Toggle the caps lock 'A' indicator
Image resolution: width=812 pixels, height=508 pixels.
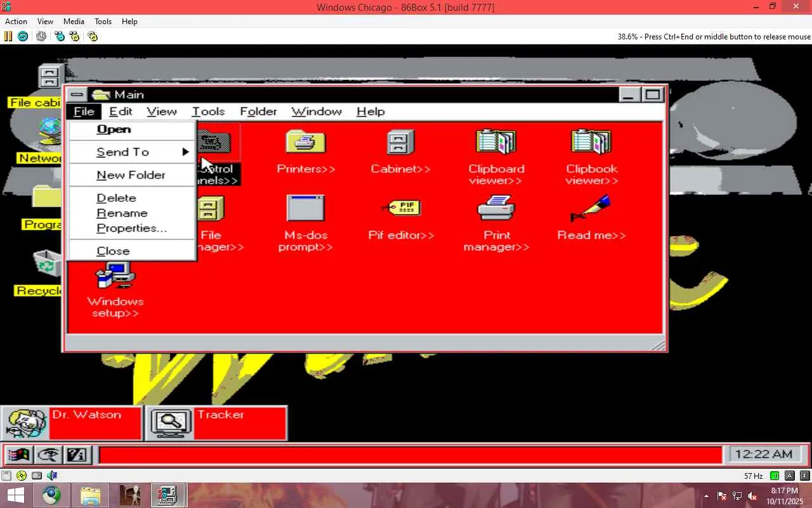pyautogui.click(x=790, y=476)
